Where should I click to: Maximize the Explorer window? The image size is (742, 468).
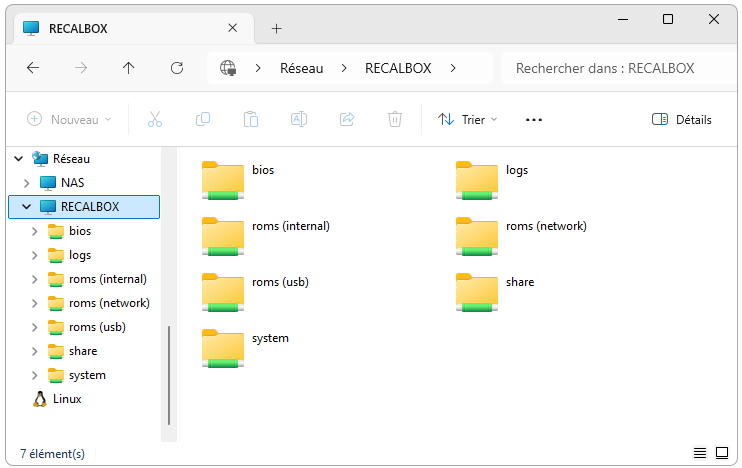coord(668,19)
